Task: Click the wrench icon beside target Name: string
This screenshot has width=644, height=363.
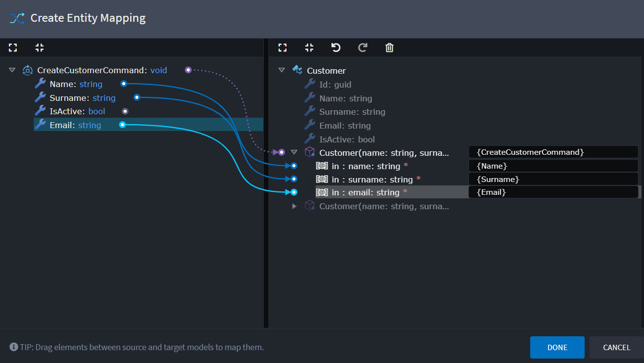Action: coord(310,98)
